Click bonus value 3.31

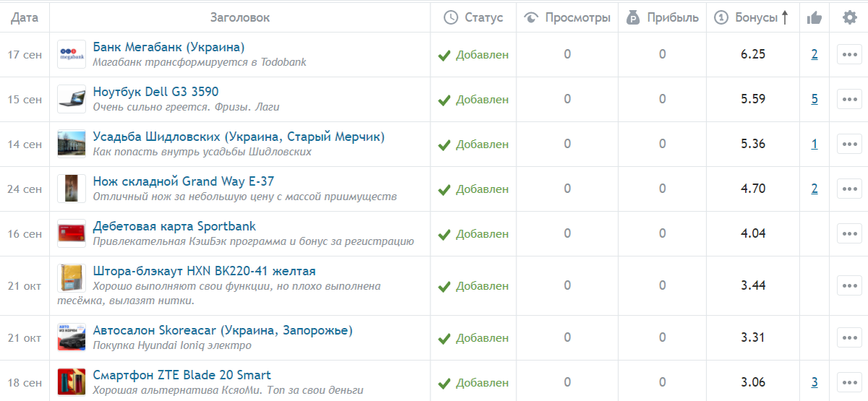tap(753, 338)
